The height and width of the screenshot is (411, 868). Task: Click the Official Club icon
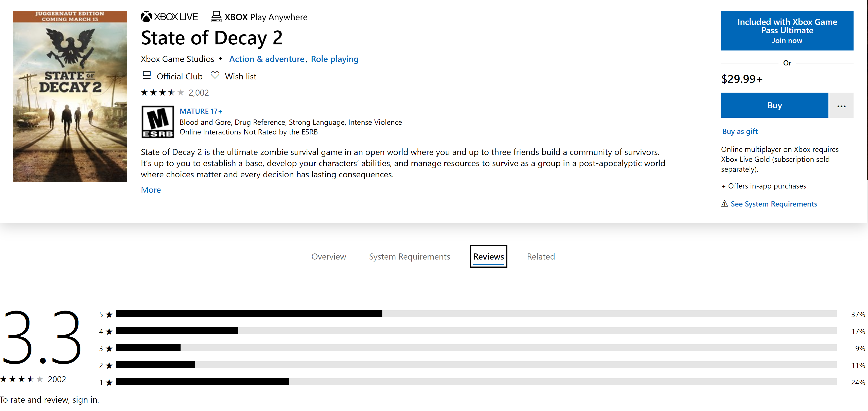point(147,76)
